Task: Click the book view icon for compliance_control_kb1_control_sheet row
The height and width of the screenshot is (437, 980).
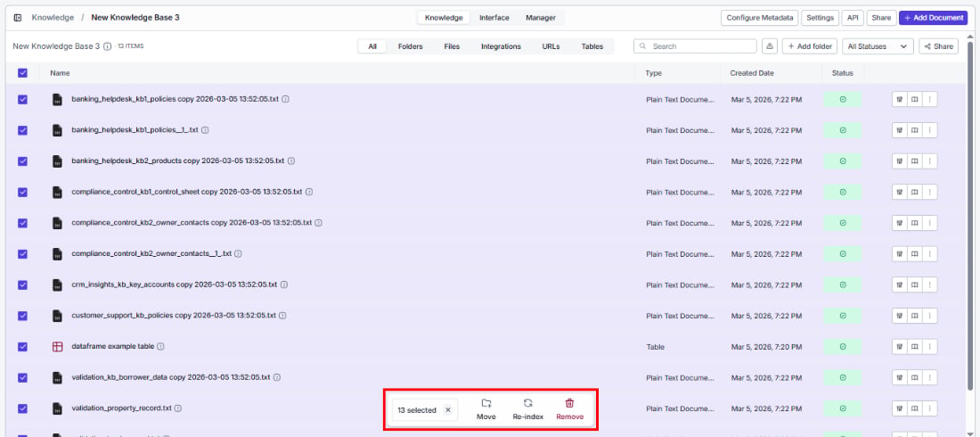Action: click(x=914, y=192)
